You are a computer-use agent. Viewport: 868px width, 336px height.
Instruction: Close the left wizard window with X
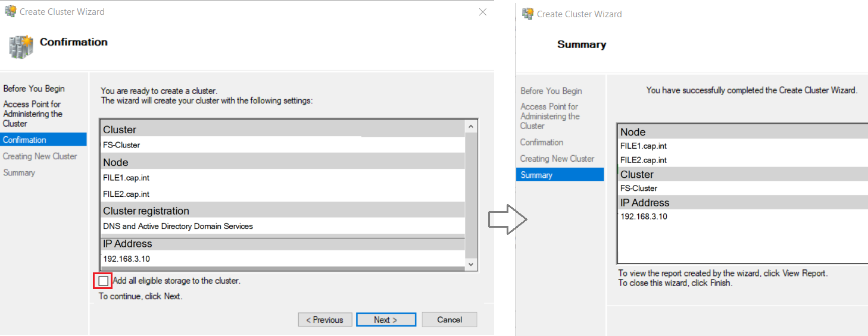coord(483,11)
